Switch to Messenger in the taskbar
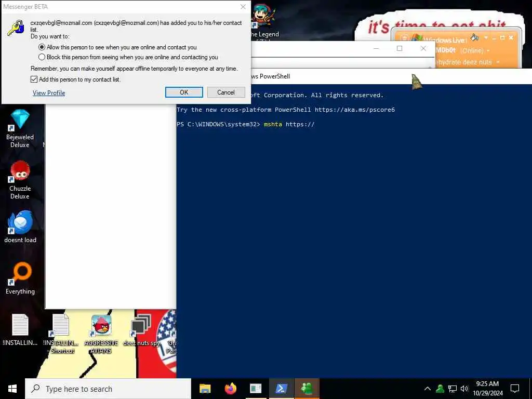Screen dimensions: 532x399 [307, 389]
